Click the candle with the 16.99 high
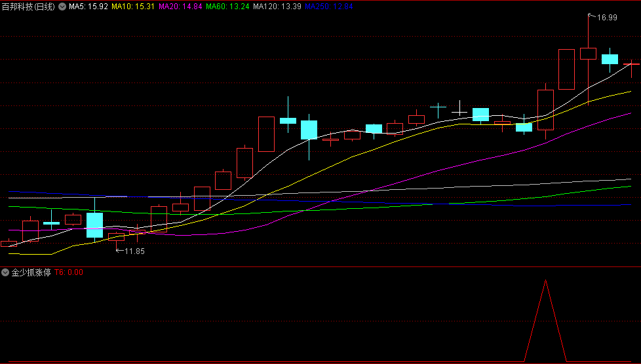 pos(589,54)
